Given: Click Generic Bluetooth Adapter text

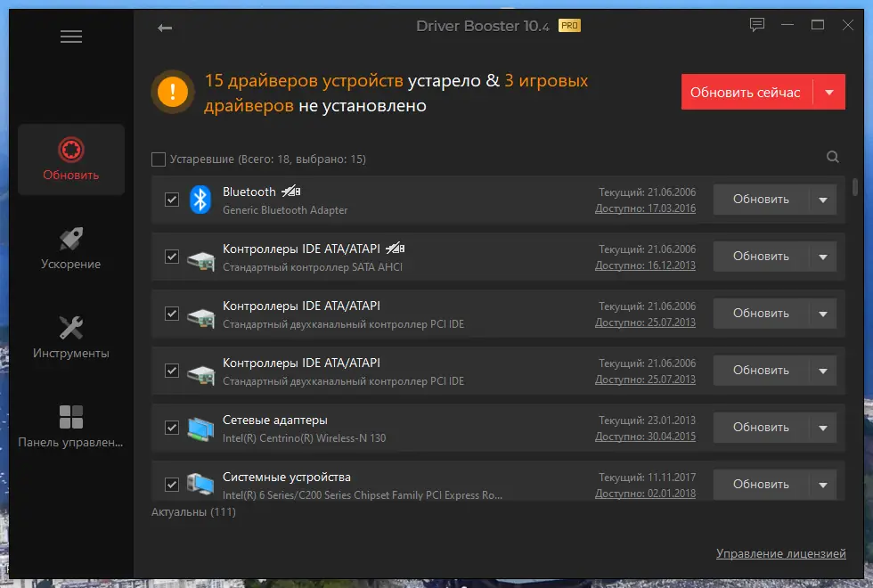Looking at the screenshot, I should 285,210.
